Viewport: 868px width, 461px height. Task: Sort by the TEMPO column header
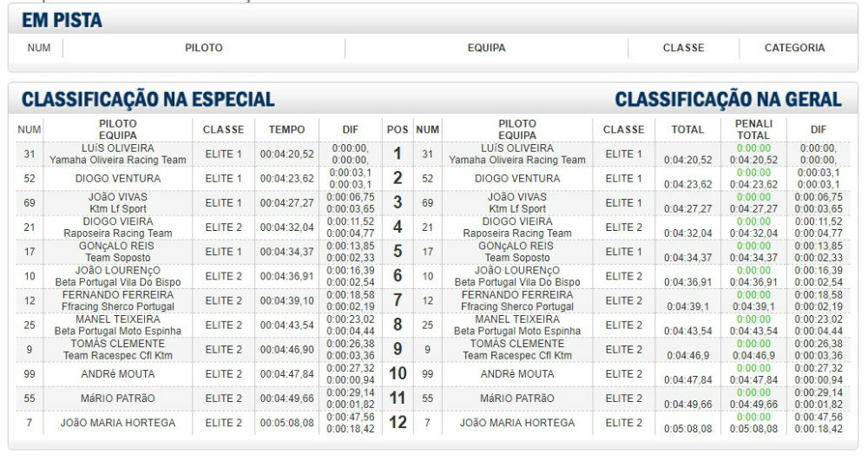pyautogui.click(x=286, y=129)
